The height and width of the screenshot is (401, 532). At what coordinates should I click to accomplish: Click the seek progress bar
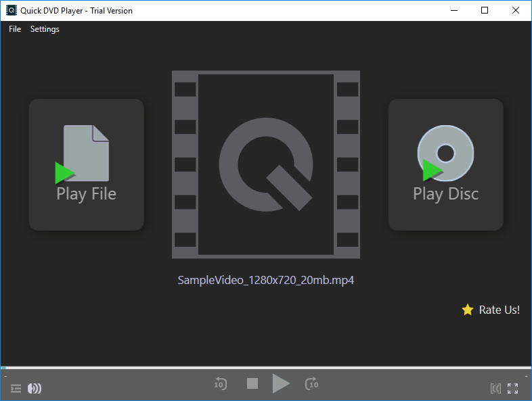266,368
